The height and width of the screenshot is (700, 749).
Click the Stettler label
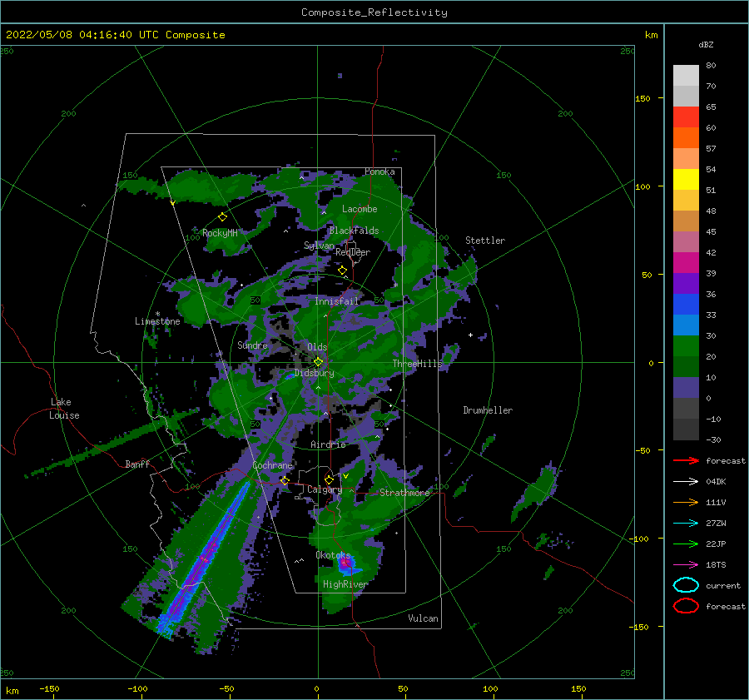pyautogui.click(x=485, y=241)
